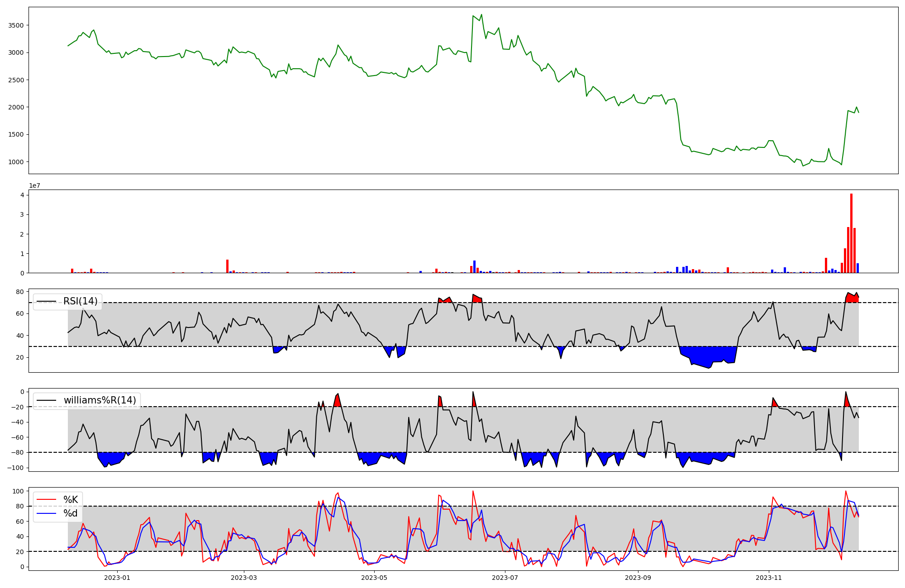Click the 2023-11 x-axis date label
Screen dimensions: 905x588
769,578
